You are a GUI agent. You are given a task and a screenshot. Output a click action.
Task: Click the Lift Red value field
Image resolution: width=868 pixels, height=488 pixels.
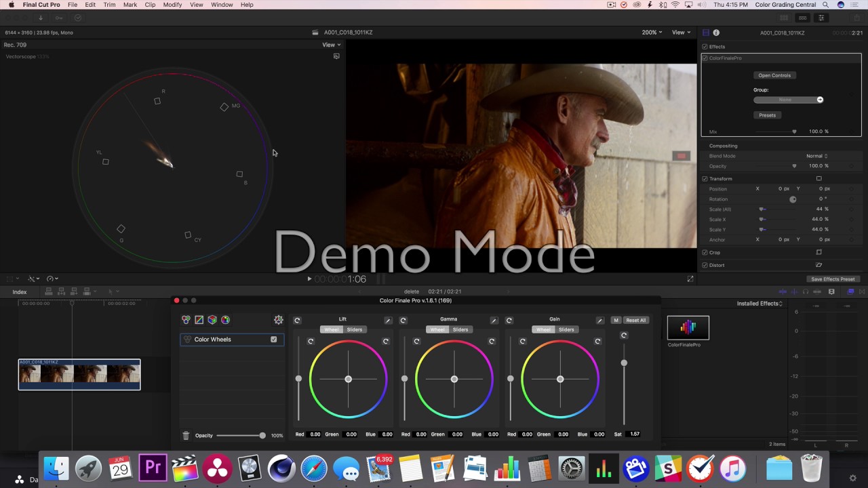315,434
